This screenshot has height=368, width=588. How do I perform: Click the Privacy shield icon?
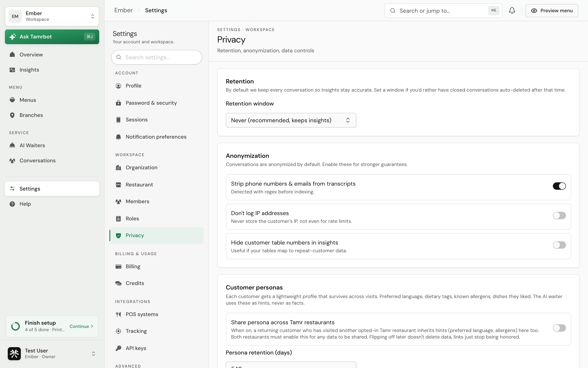coord(118,235)
